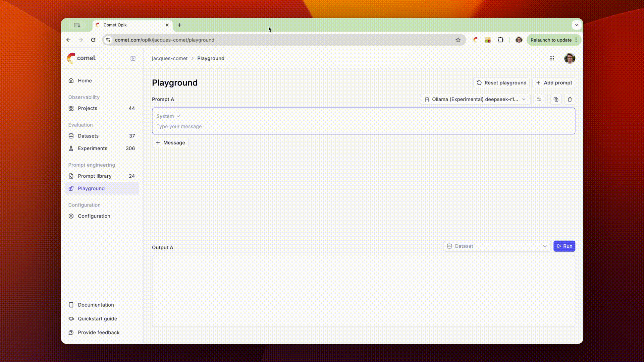Image resolution: width=644 pixels, height=362 pixels.
Task: Click Reset playground button
Action: tap(501, 83)
